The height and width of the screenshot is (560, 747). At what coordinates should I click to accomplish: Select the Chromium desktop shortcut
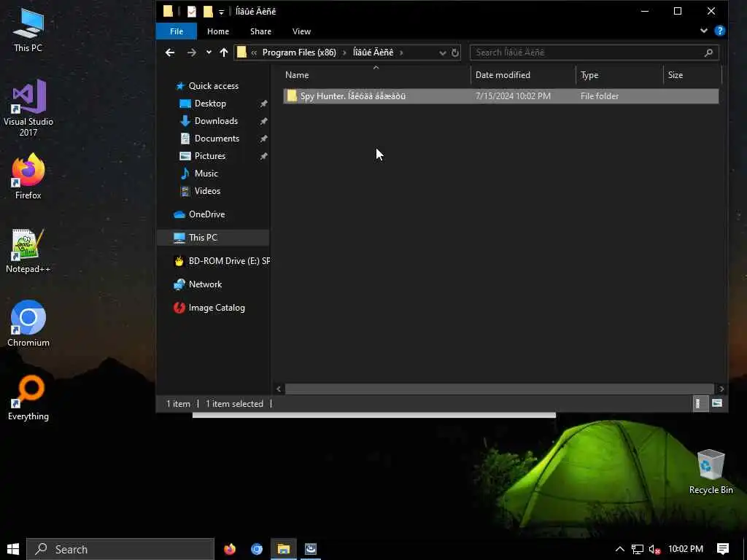(28, 324)
